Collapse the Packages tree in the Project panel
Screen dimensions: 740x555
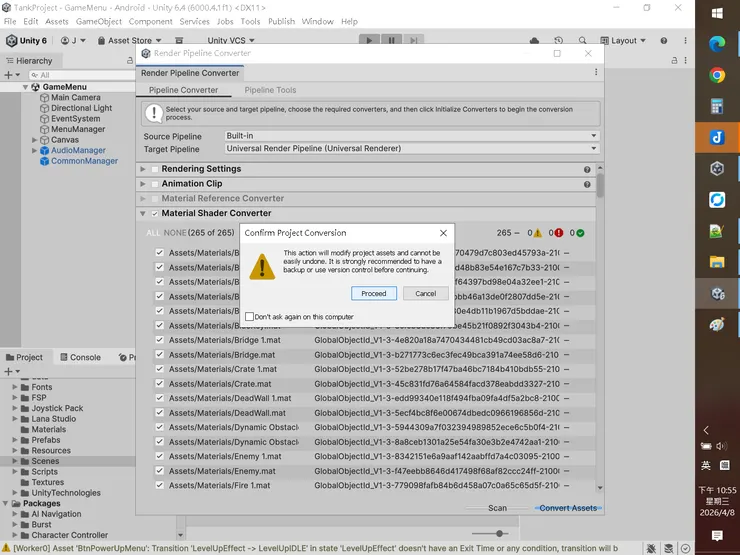pos(5,504)
